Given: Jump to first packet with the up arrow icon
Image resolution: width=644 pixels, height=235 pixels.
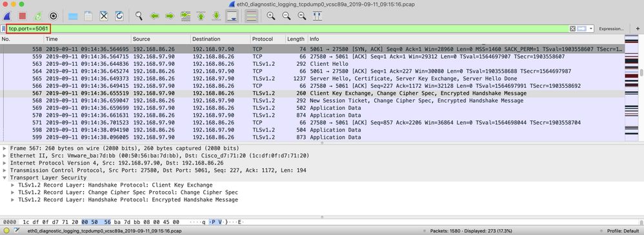Looking at the screenshot, I should pos(201,16).
